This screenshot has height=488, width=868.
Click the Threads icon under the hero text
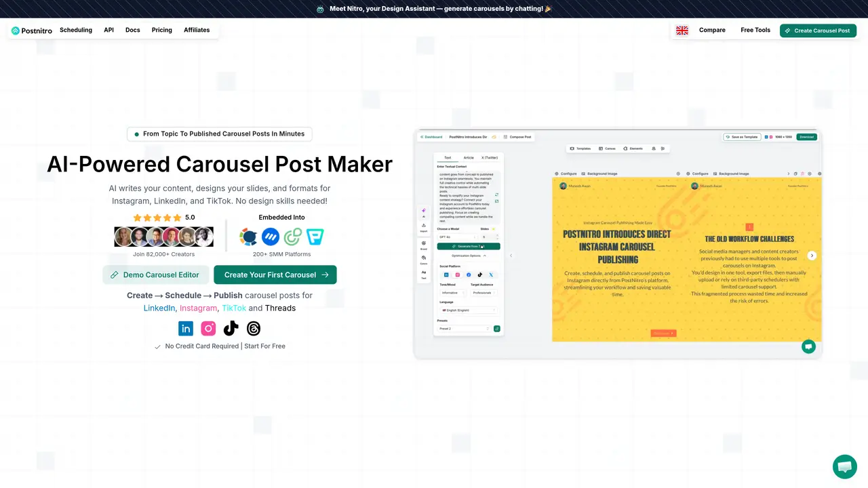[x=254, y=329]
